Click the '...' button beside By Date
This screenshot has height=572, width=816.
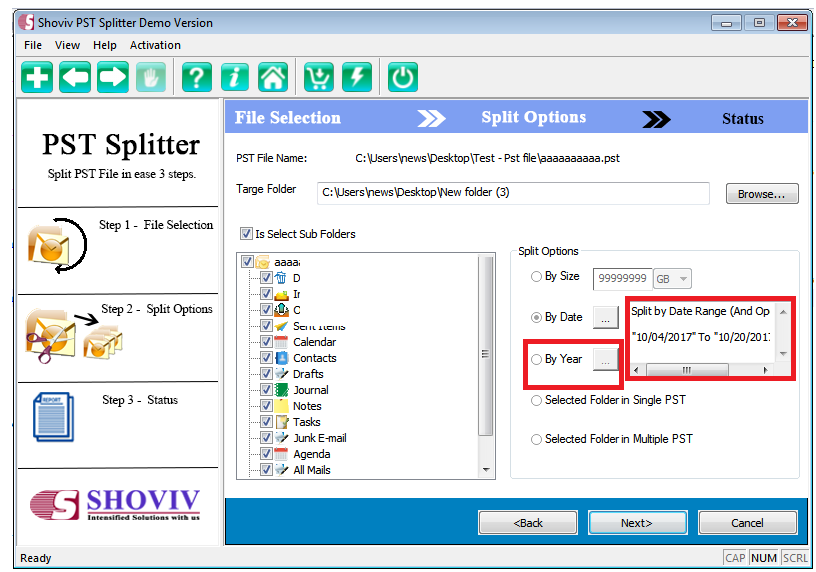606,317
